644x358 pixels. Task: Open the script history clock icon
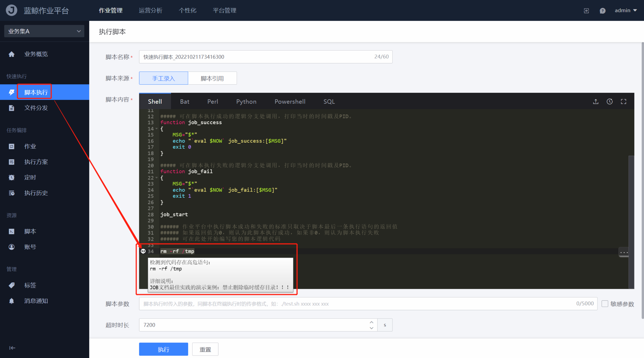point(609,101)
